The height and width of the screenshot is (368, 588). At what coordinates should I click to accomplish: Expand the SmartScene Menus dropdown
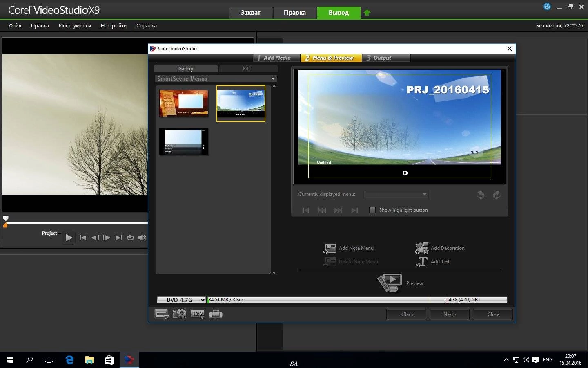[x=273, y=79]
